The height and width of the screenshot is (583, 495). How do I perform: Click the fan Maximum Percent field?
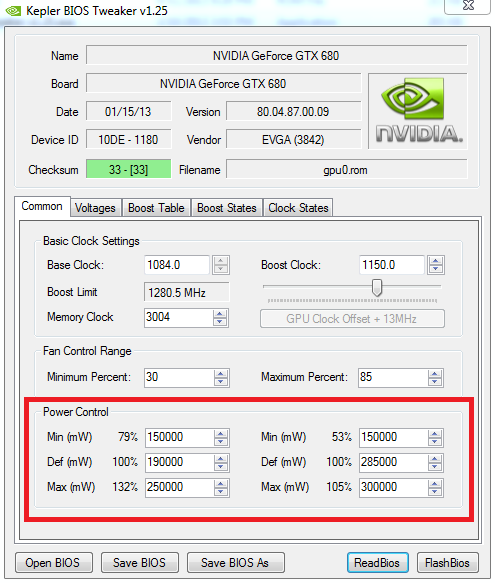pyautogui.click(x=393, y=377)
